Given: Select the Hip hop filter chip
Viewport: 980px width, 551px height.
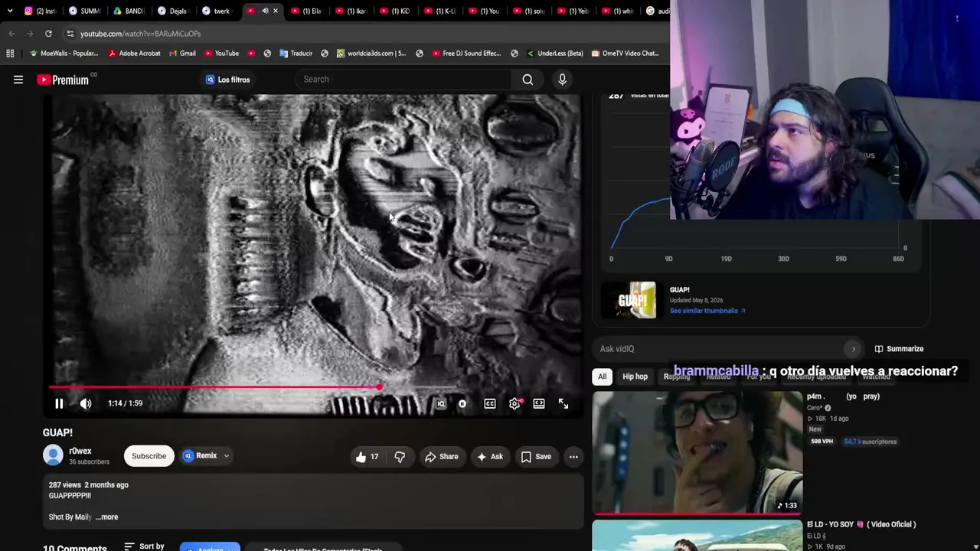Looking at the screenshot, I should (635, 377).
